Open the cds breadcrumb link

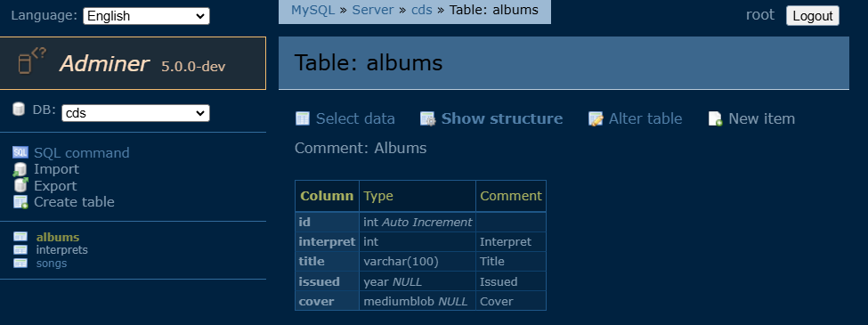[x=422, y=10]
